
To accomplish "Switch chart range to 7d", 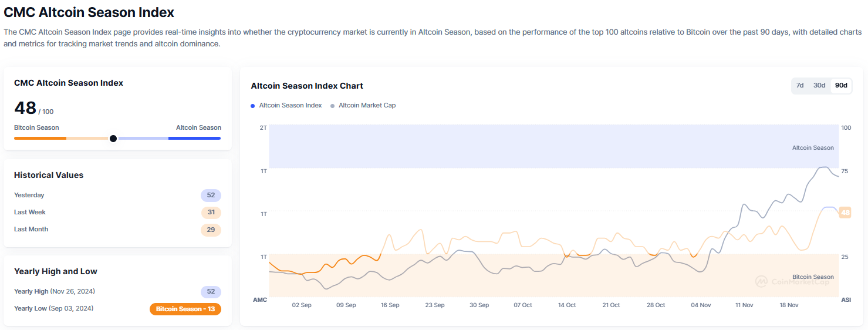I will pos(800,86).
